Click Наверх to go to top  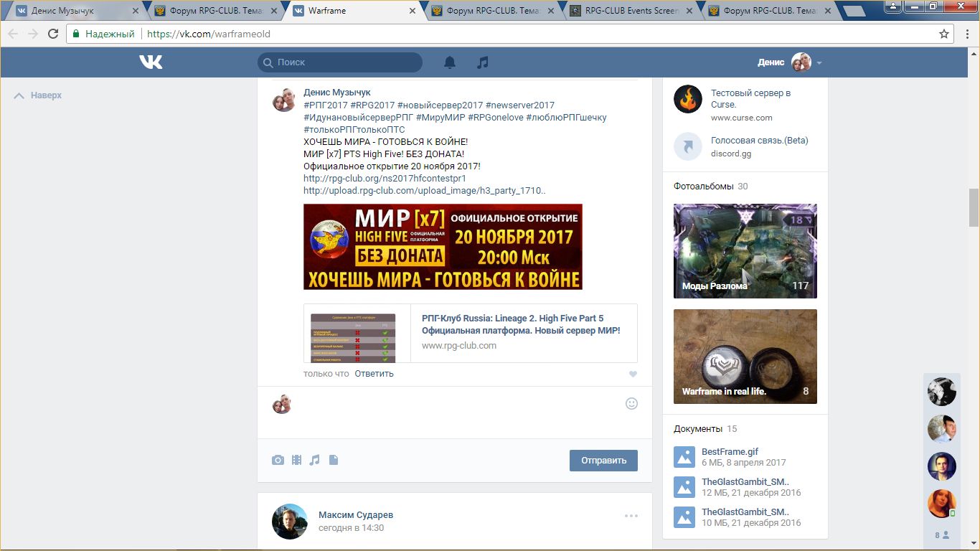point(38,95)
